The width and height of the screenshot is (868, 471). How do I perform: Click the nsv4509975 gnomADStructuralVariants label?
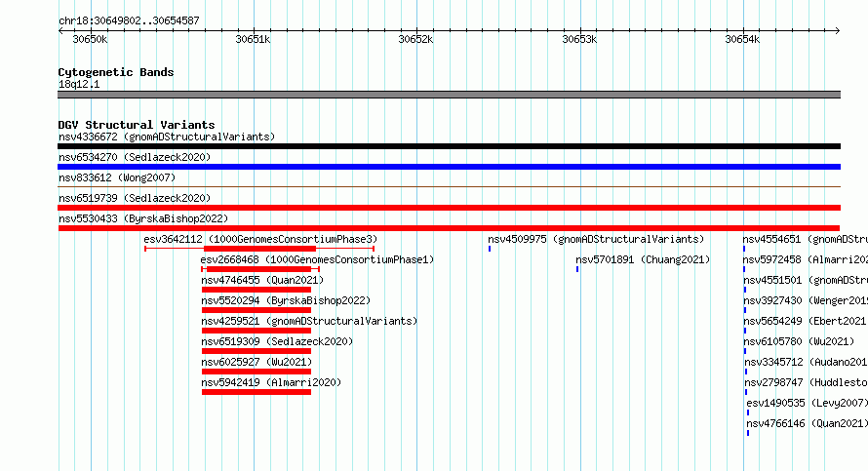click(596, 239)
